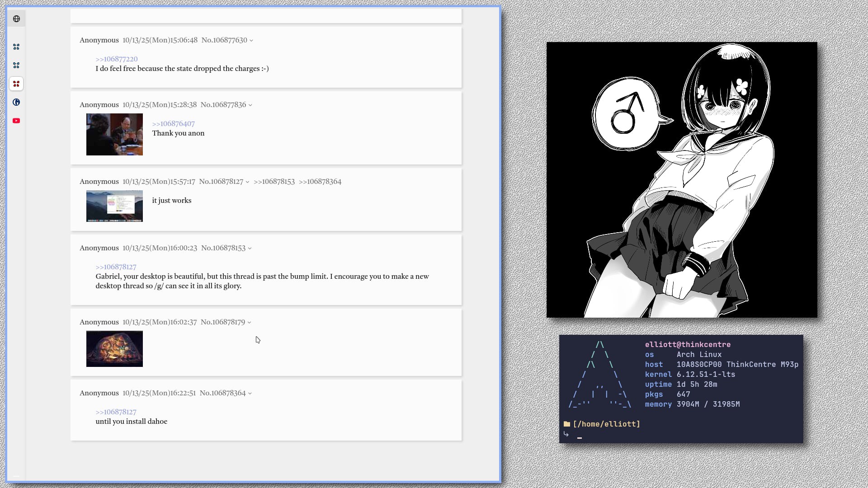Open post menu arrow for No.106878127

(x=247, y=182)
